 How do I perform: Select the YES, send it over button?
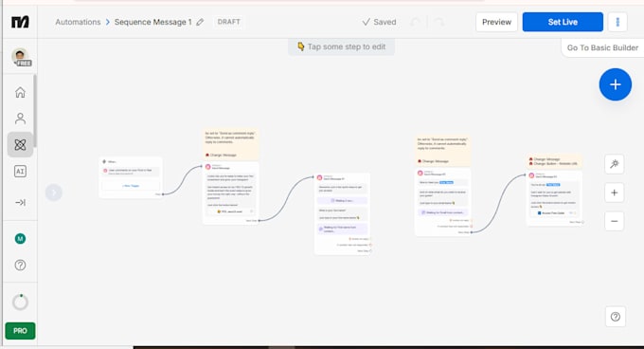point(230,211)
